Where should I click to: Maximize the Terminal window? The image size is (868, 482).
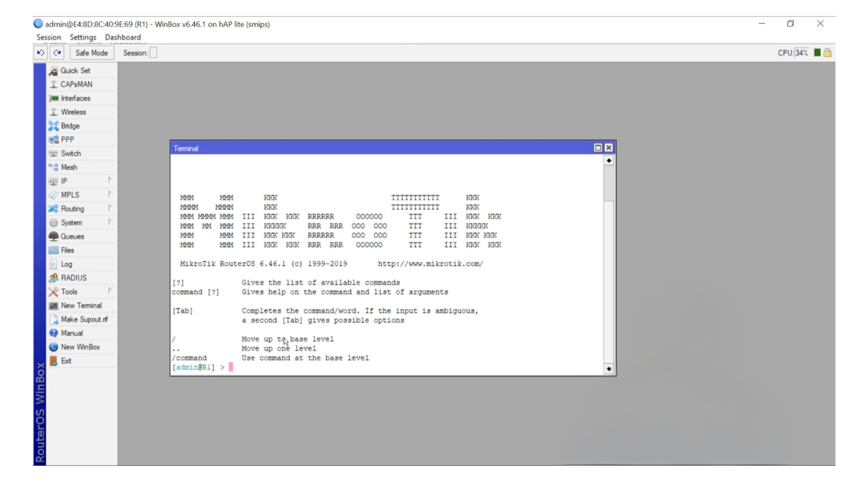coord(598,148)
